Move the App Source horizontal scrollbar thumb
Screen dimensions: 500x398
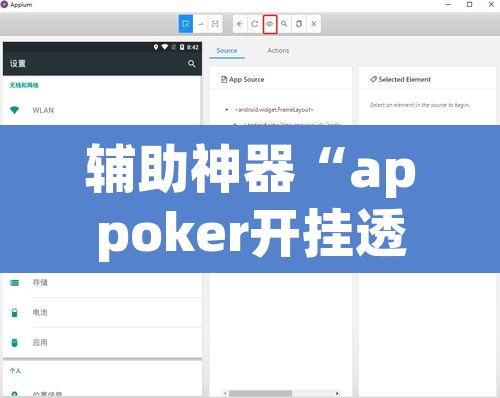[260, 394]
